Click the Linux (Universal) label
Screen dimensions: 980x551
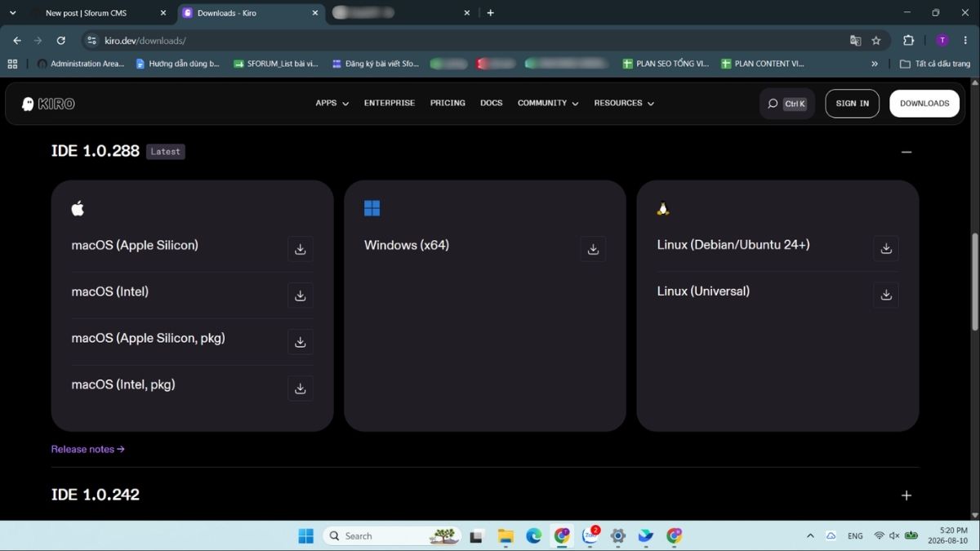[x=703, y=291]
